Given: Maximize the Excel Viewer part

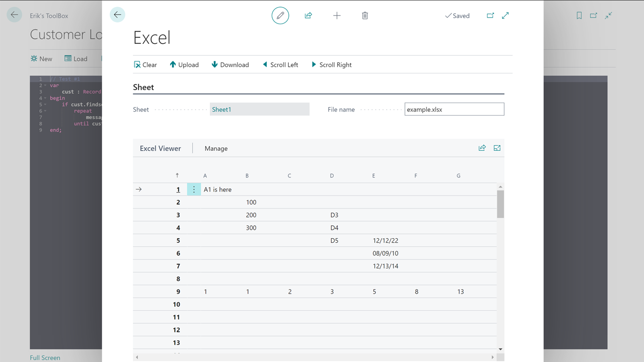Looking at the screenshot, I should tap(497, 148).
